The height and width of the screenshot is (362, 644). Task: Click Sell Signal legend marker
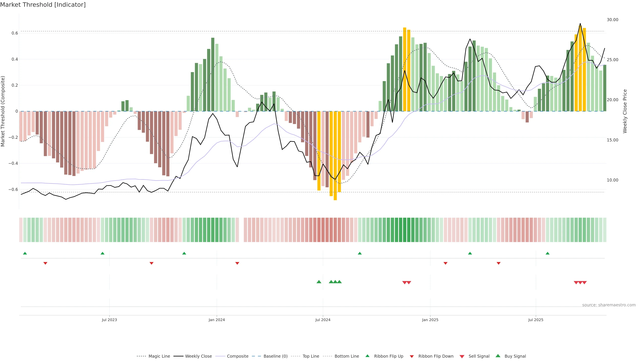pos(462,356)
